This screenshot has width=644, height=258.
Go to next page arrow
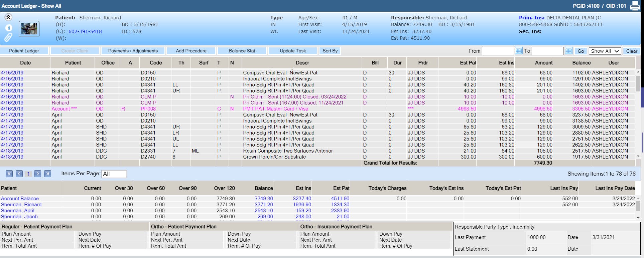tap(38, 174)
